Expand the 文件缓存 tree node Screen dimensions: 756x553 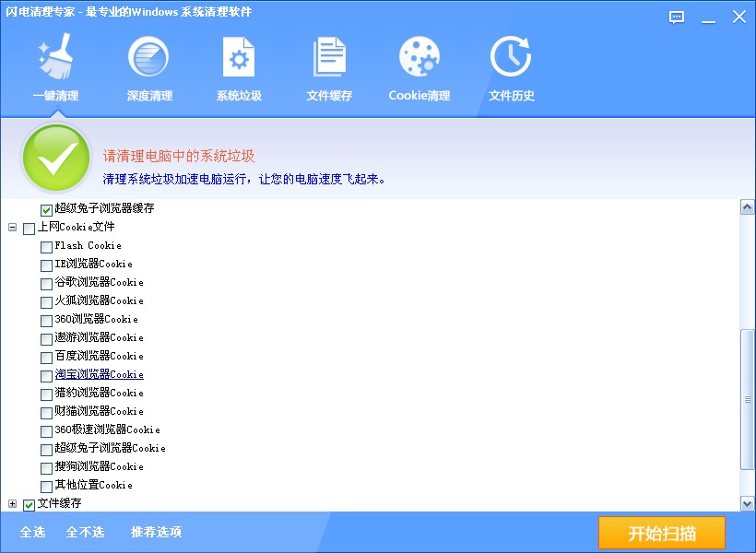tap(13, 504)
